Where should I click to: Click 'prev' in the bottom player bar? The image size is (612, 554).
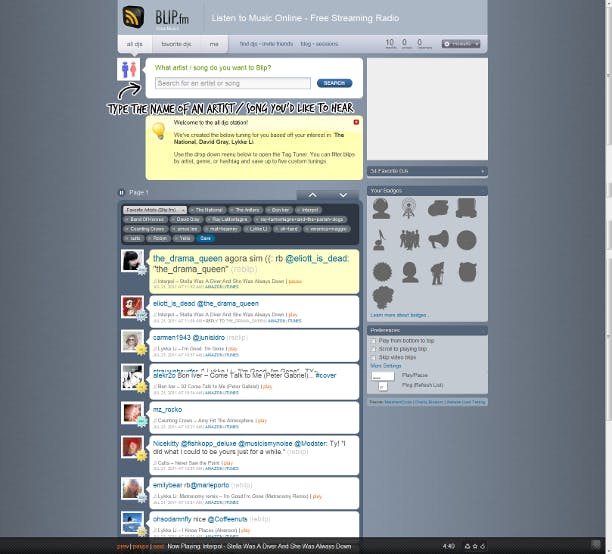click(x=123, y=547)
